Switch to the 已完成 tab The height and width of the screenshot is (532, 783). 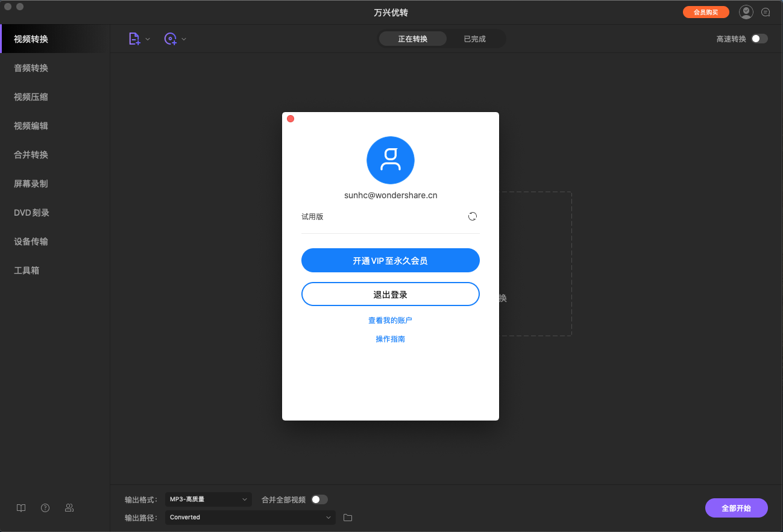pos(475,38)
